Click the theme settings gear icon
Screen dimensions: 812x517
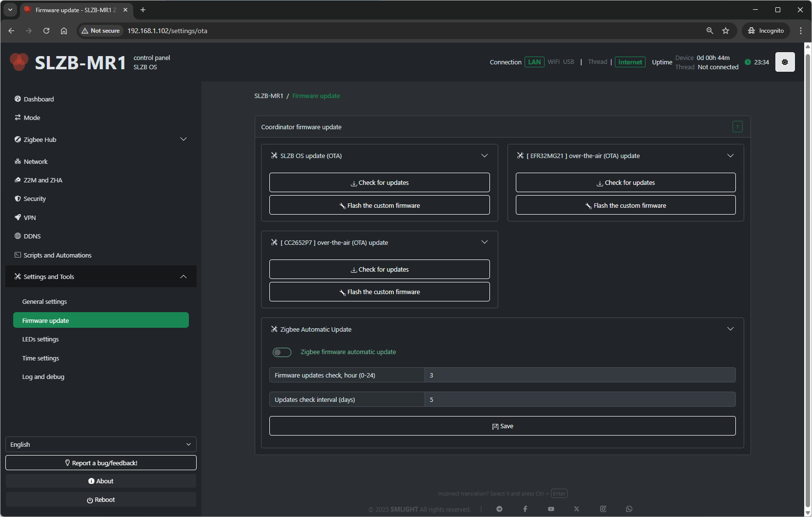click(785, 62)
